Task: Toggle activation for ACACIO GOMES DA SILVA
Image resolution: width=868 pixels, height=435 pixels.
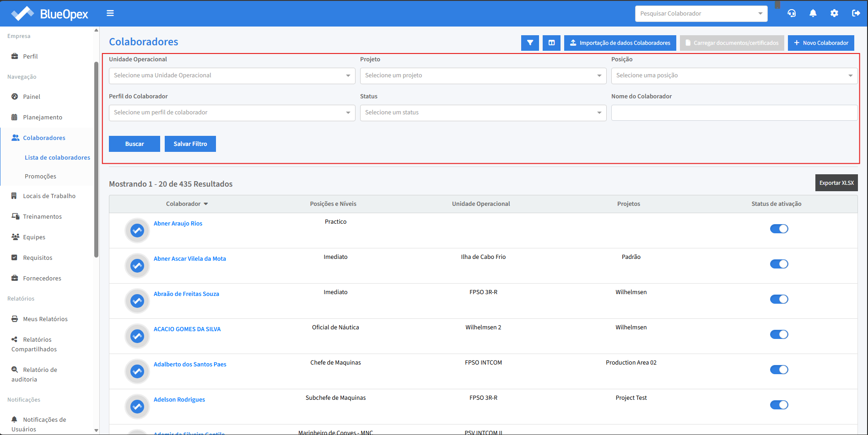Action: (779, 334)
